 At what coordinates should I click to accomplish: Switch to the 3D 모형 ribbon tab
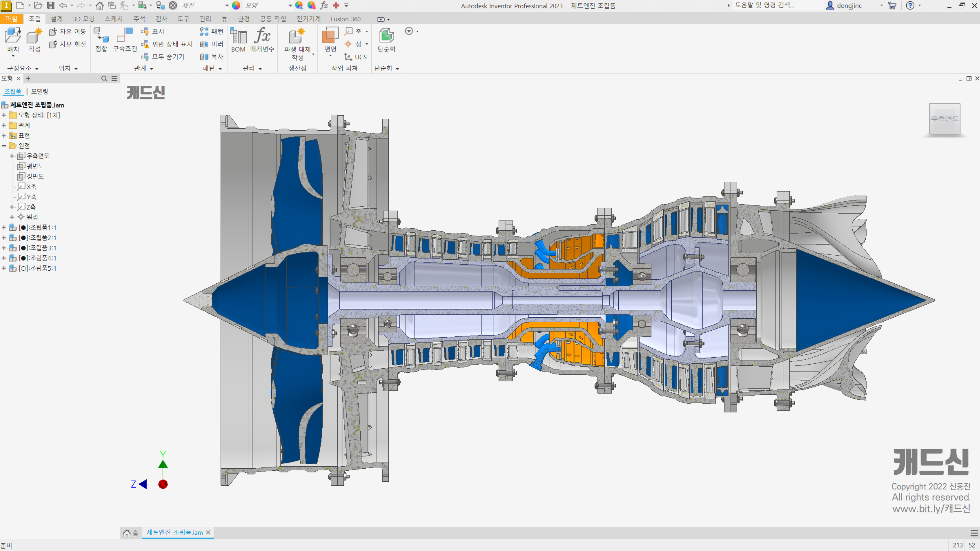click(x=83, y=19)
